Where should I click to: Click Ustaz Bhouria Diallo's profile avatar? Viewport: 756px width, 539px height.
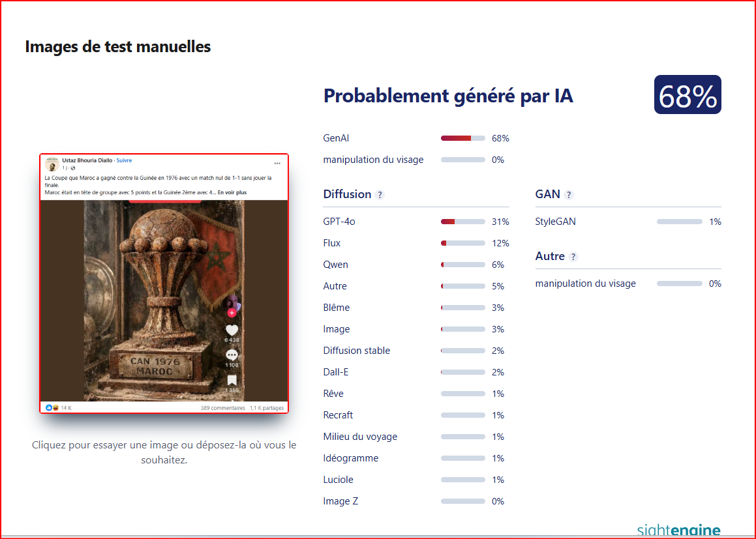(52, 164)
